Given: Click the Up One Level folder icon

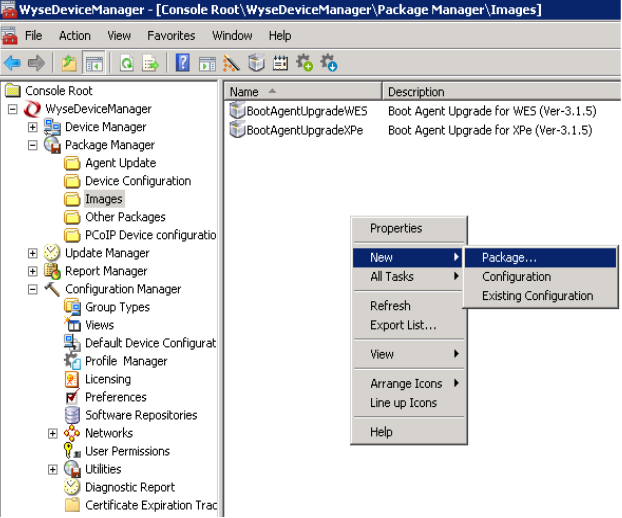Looking at the screenshot, I should tap(68, 63).
